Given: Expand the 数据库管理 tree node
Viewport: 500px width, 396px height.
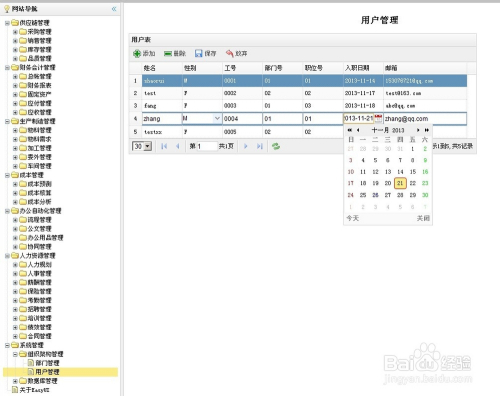Looking at the screenshot, I should pyautogui.click(x=15, y=381).
